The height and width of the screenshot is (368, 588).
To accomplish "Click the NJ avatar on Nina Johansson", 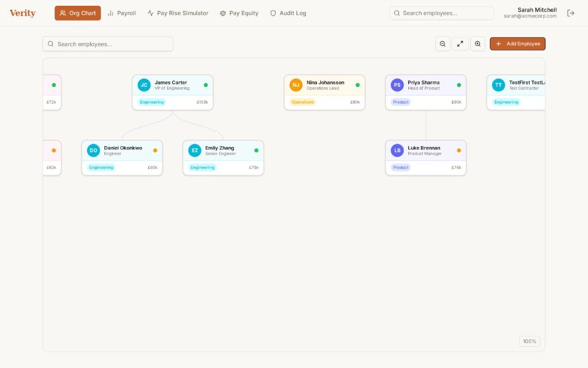I will [296, 85].
